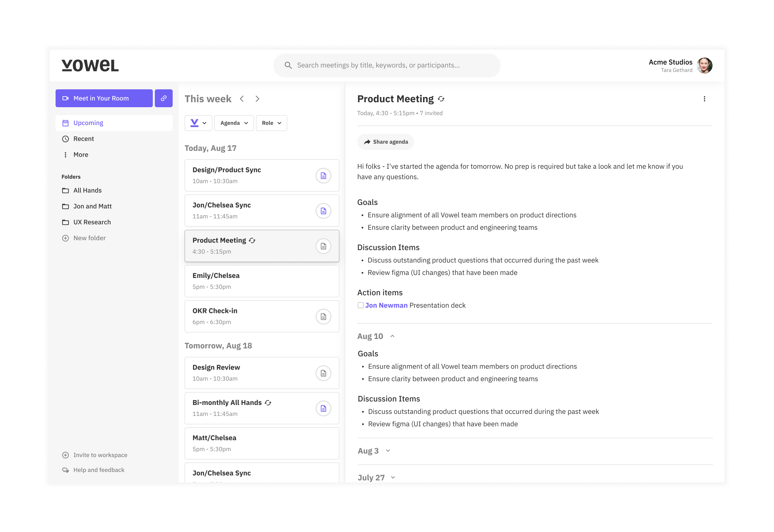774x532 pixels.
Task: Open the Role filter dropdown
Action: (x=272, y=123)
